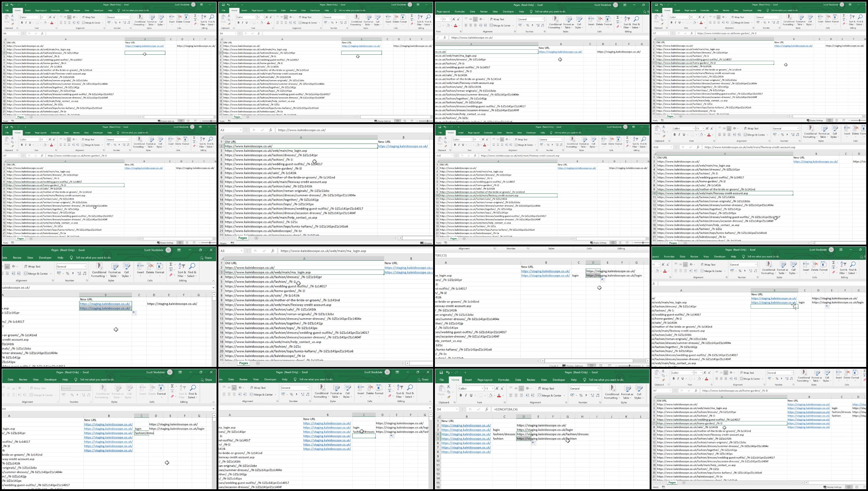
Task: Click fx icon beside Name Box A2
Action: click(x=271, y=130)
